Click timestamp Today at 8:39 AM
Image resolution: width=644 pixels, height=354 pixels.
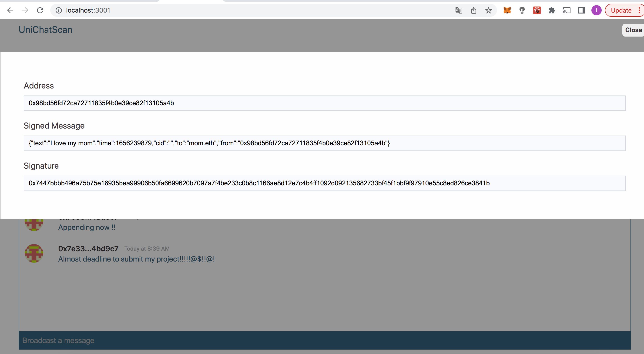147,249
